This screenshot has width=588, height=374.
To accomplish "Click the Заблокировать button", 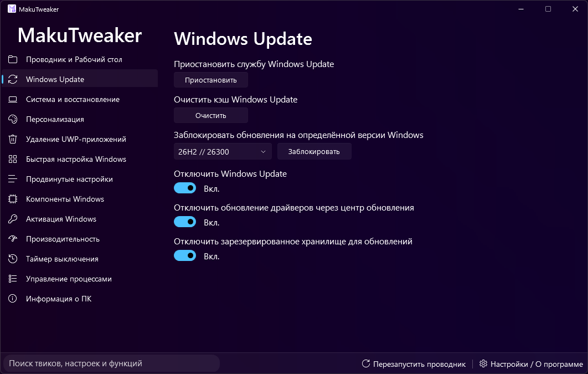I will [314, 152].
